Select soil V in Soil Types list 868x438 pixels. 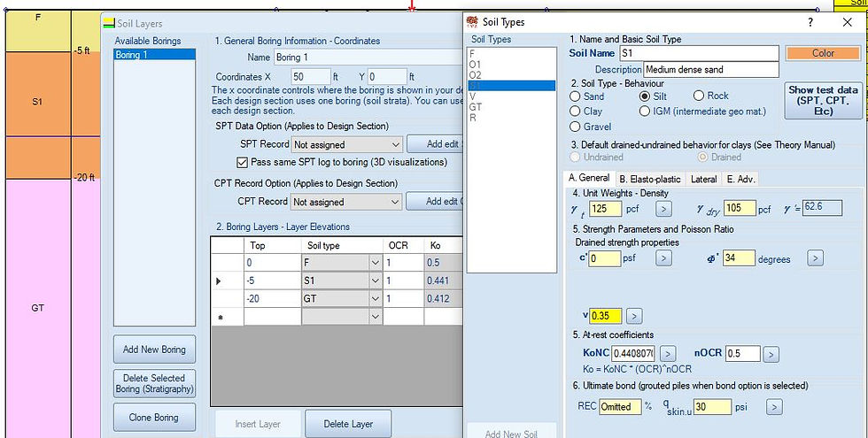[x=511, y=96]
